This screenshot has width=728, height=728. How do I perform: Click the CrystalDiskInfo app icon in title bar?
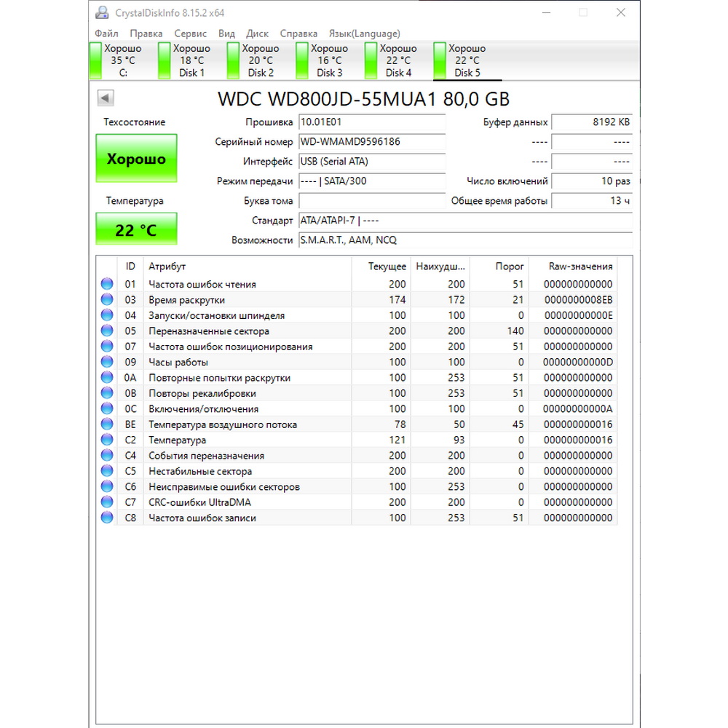103,12
